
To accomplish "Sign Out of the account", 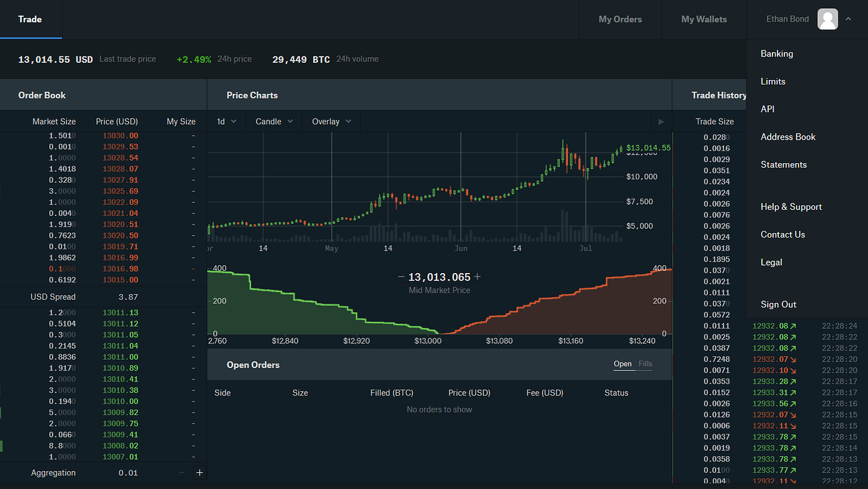I will pos(778,304).
